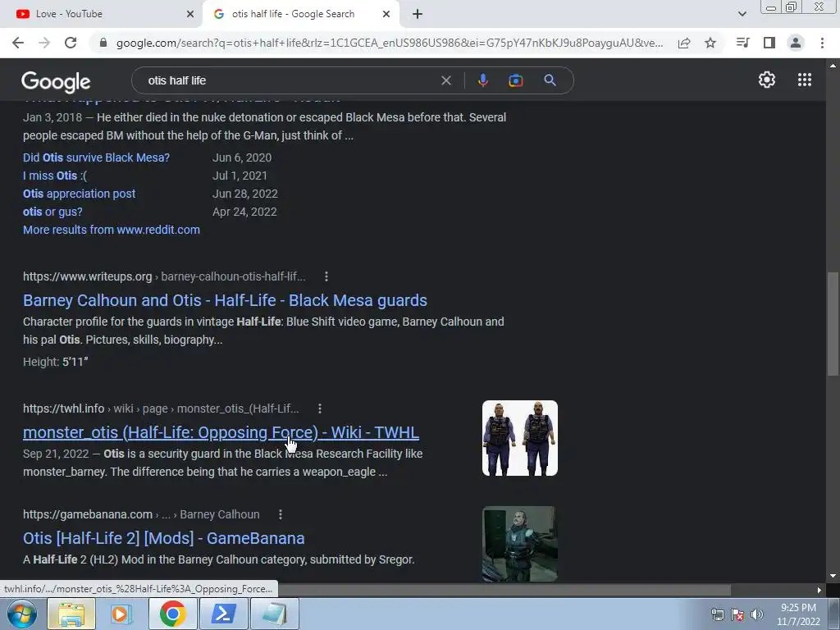The width and height of the screenshot is (840, 630).
Task: Reload the current page
Action: click(x=71, y=43)
